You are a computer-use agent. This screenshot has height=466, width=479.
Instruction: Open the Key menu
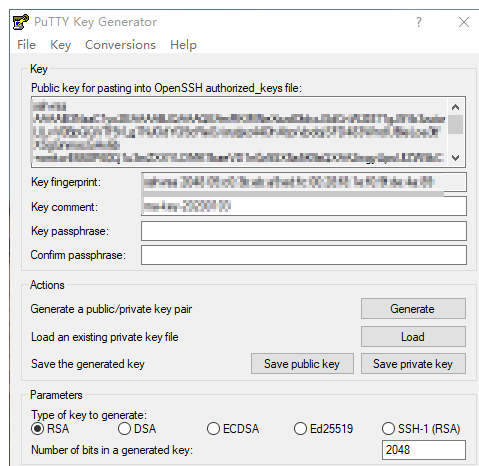pyautogui.click(x=60, y=45)
